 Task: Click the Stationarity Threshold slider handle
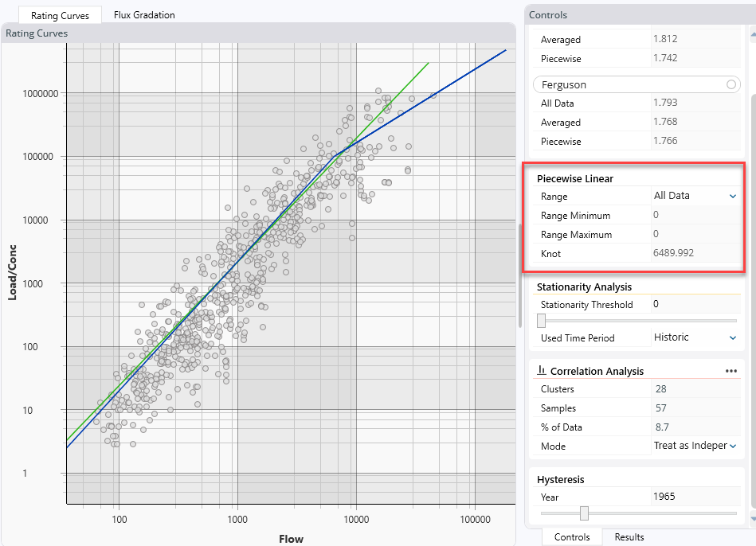542,321
